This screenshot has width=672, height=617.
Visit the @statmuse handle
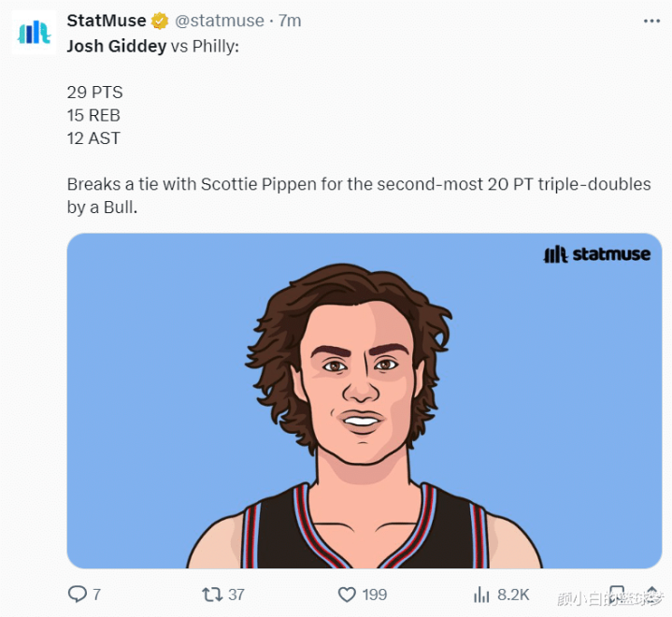[220, 21]
